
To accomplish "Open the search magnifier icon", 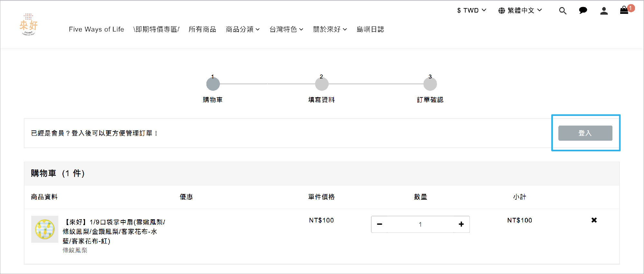I will point(563,11).
